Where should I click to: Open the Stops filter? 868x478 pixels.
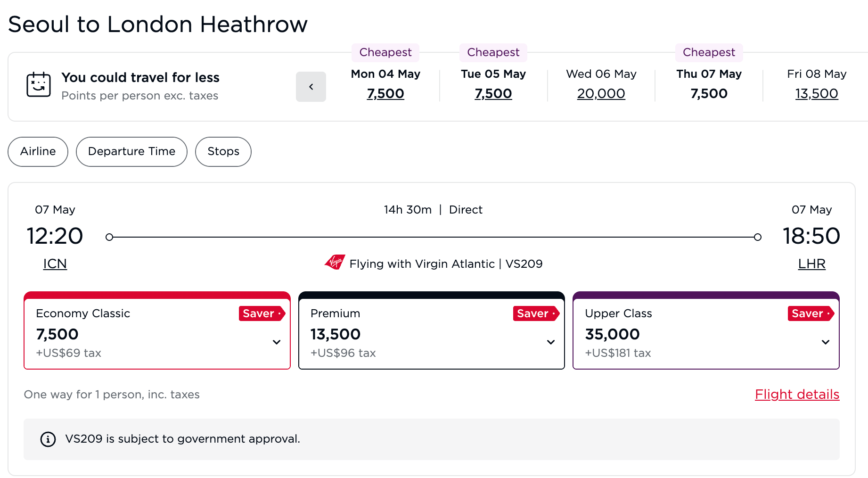pyautogui.click(x=223, y=151)
